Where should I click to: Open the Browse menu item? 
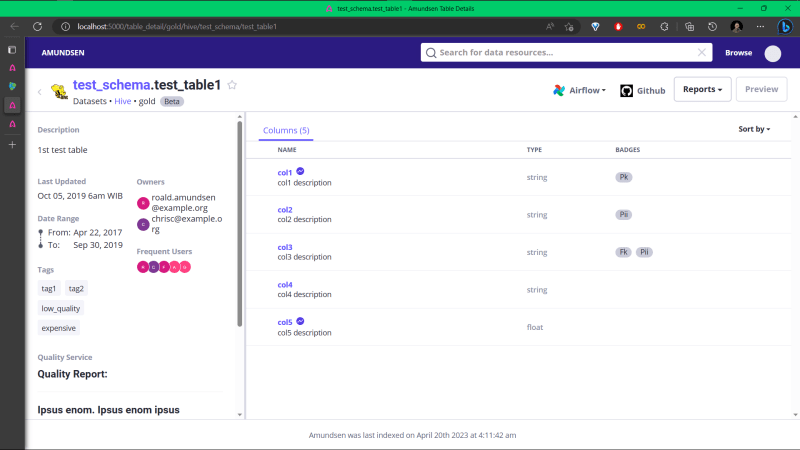738,53
